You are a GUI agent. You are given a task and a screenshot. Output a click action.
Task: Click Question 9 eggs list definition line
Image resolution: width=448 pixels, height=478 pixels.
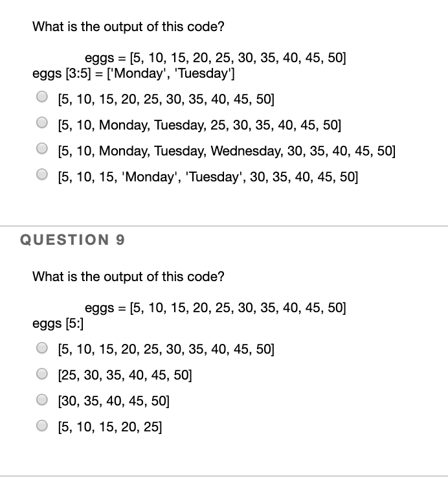coord(216,308)
